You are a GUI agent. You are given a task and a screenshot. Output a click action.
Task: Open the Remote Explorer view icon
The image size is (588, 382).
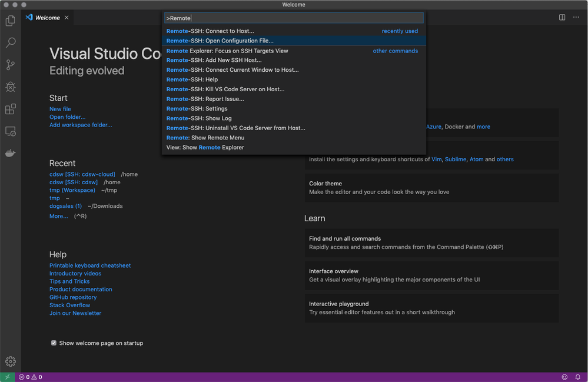coord(11,132)
